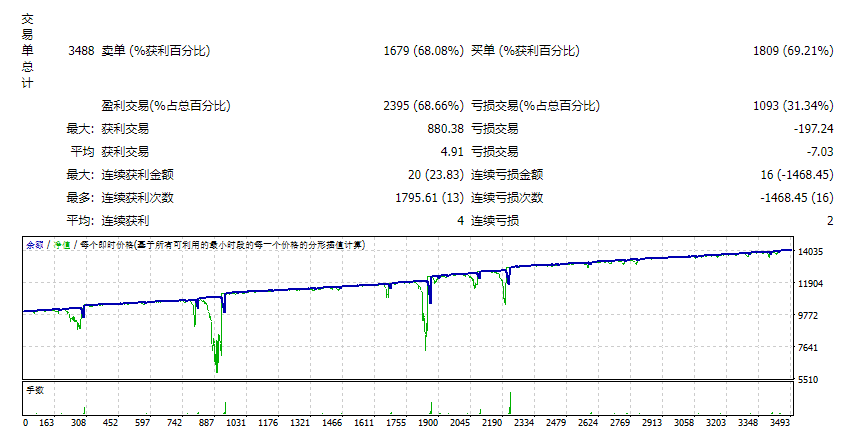Click the value 16 (-1468.45)
The height and width of the screenshot is (430, 851).
click(797, 175)
